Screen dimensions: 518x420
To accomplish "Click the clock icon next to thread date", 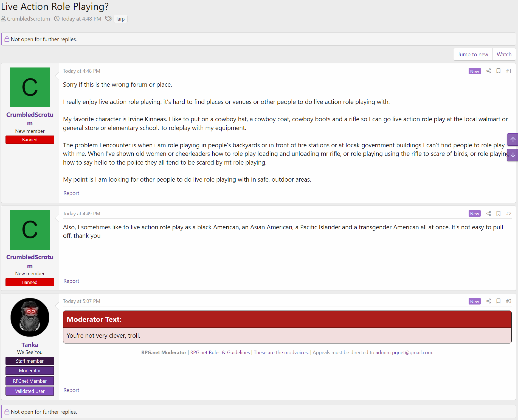I will (57, 19).
